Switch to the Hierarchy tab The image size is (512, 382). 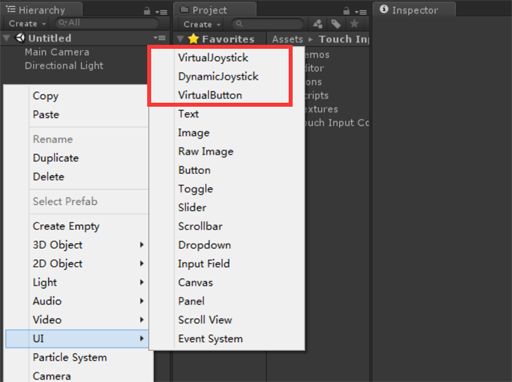41,10
